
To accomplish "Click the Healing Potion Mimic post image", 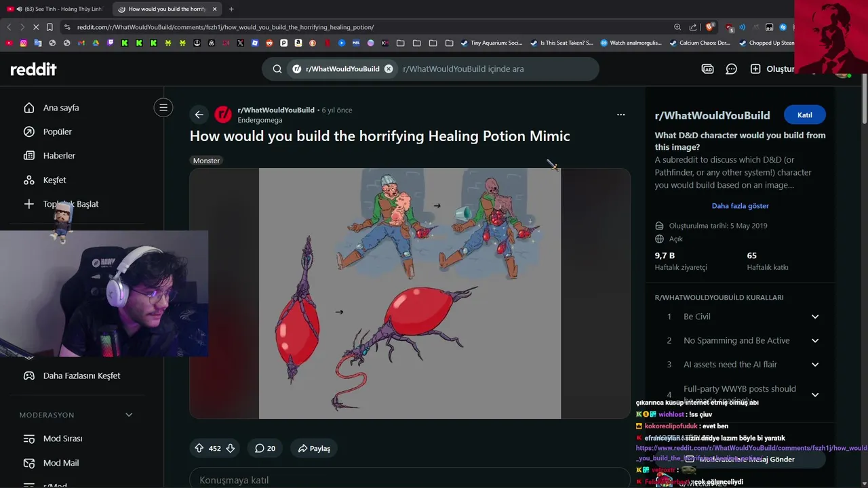I will [410, 293].
